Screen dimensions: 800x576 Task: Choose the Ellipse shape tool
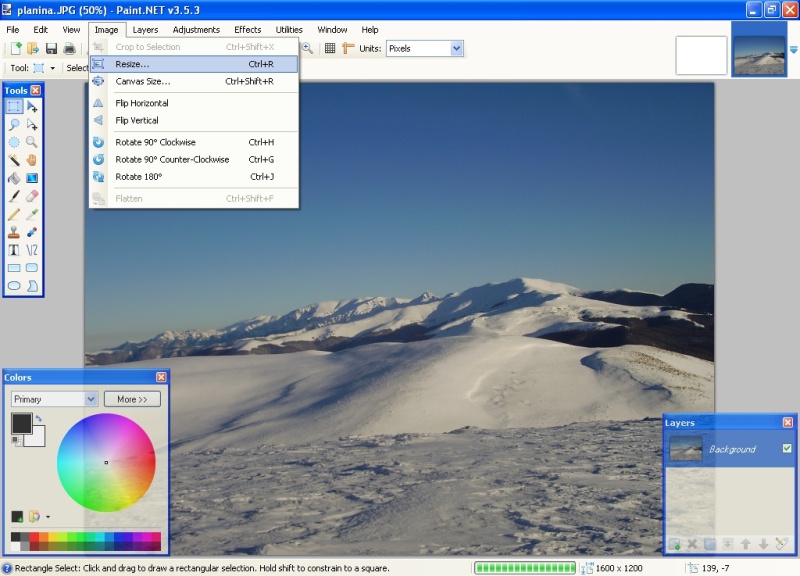click(x=14, y=286)
